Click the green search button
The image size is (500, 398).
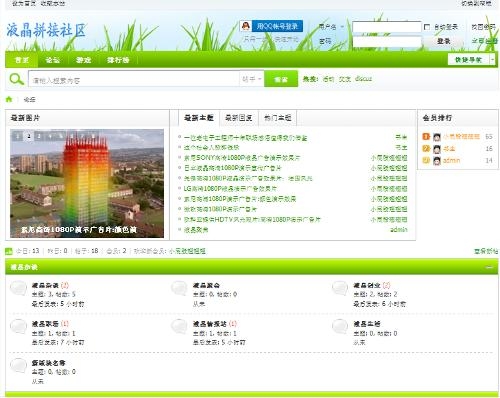[x=281, y=79]
